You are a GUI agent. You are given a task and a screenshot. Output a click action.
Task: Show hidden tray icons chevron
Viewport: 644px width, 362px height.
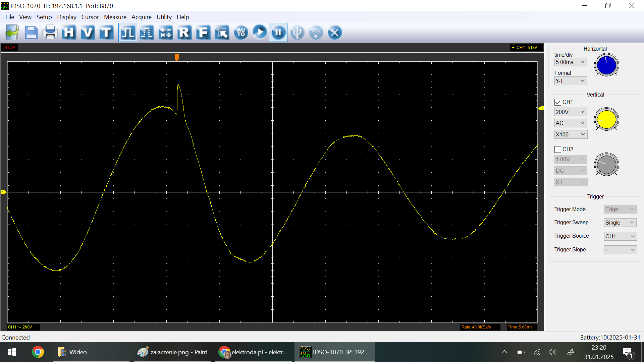(504, 352)
